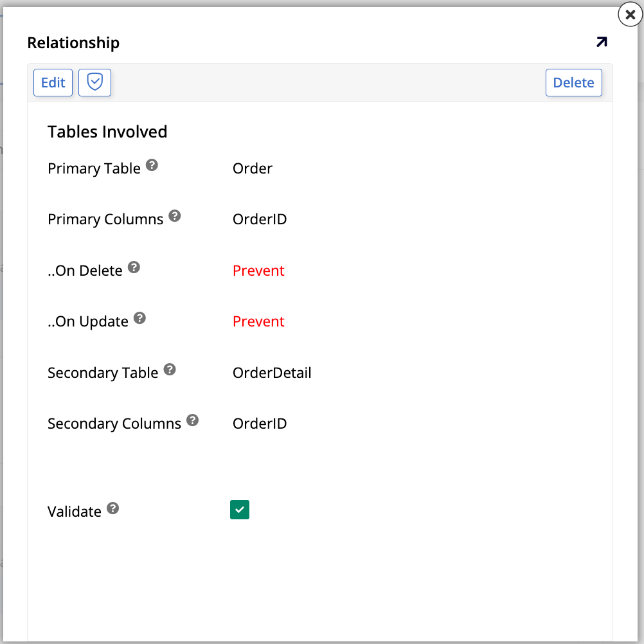Click the Secondary Columns question mark icon
The height and width of the screenshot is (644, 644).
pos(192,420)
